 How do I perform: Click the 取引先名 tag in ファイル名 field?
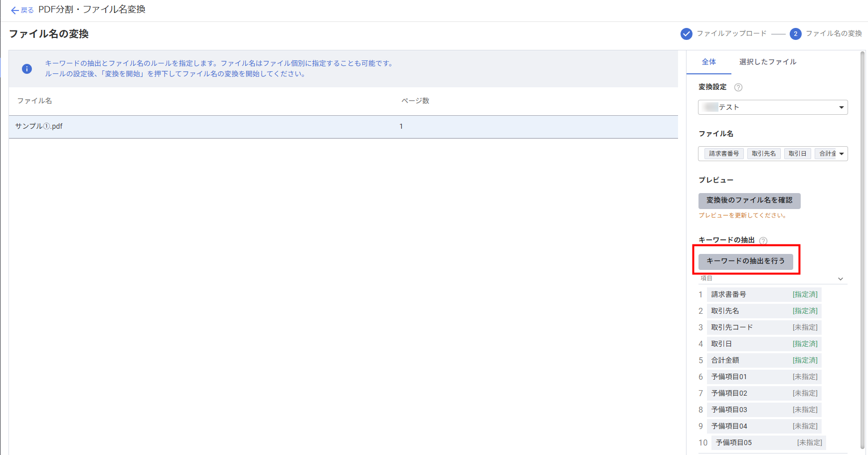pos(763,154)
